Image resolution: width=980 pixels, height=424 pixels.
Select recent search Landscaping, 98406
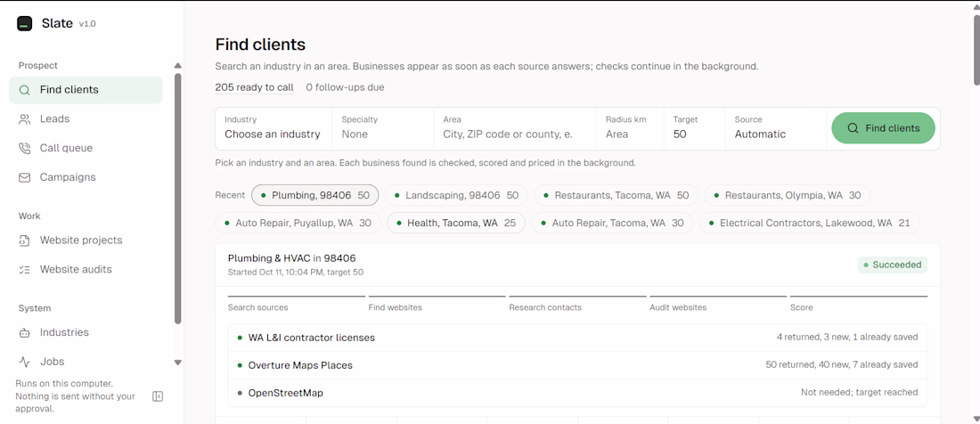456,195
